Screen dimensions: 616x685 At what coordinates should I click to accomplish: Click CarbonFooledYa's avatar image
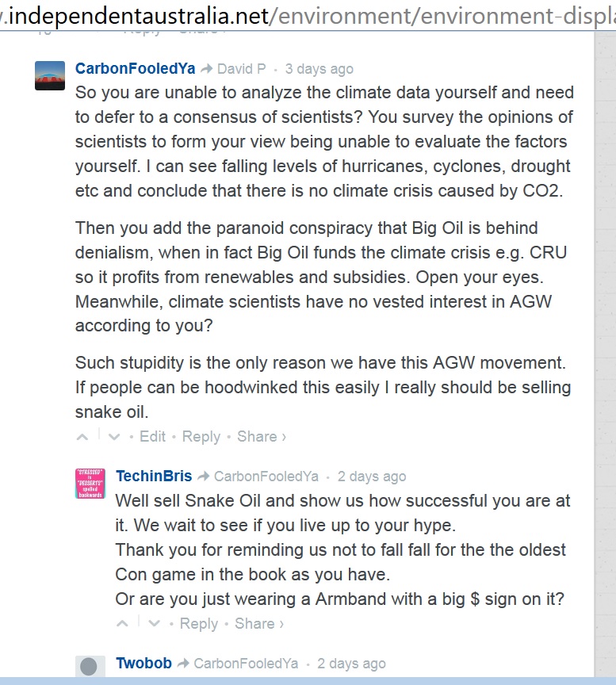(x=50, y=75)
